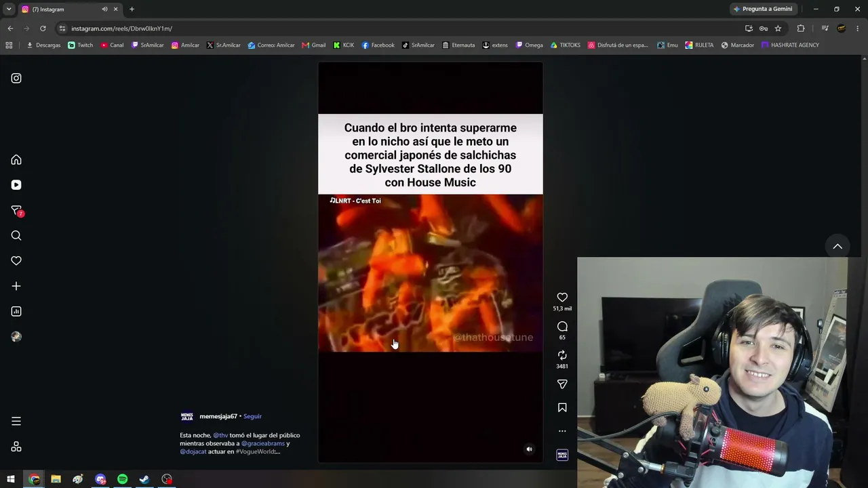Open the Extensions puzzle menu

pos(801,28)
